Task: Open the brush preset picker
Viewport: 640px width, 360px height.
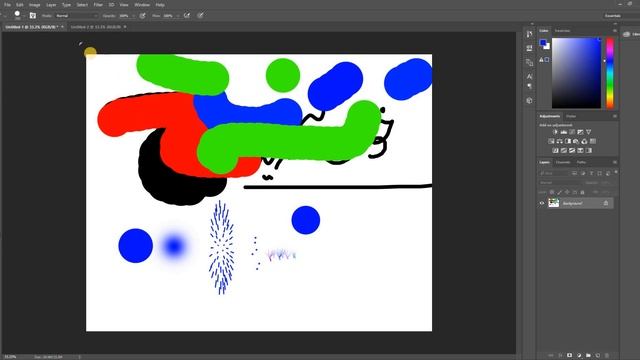Action: coord(18,16)
